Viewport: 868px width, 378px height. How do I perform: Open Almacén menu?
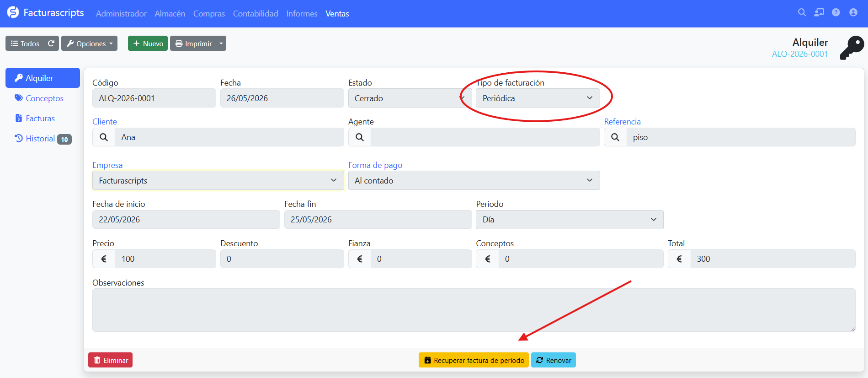click(x=170, y=14)
